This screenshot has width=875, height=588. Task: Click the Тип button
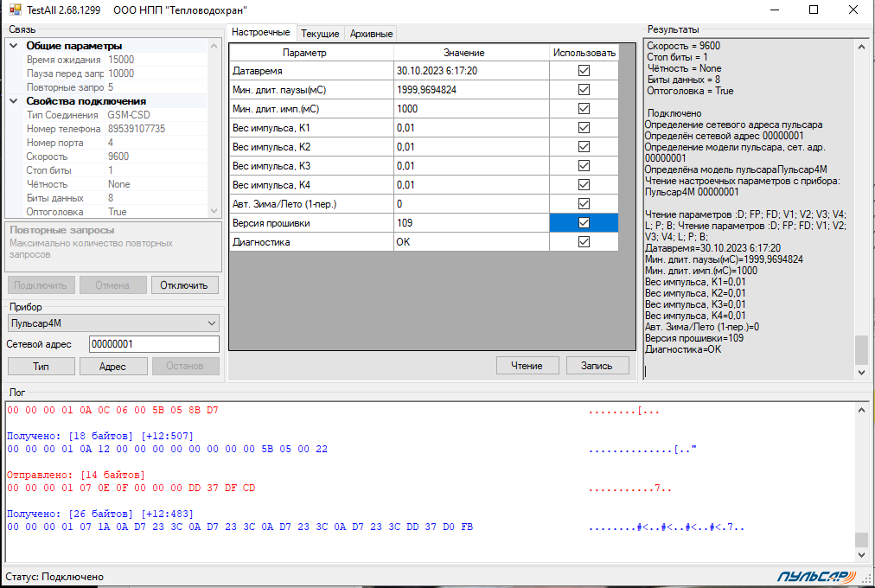click(x=41, y=366)
